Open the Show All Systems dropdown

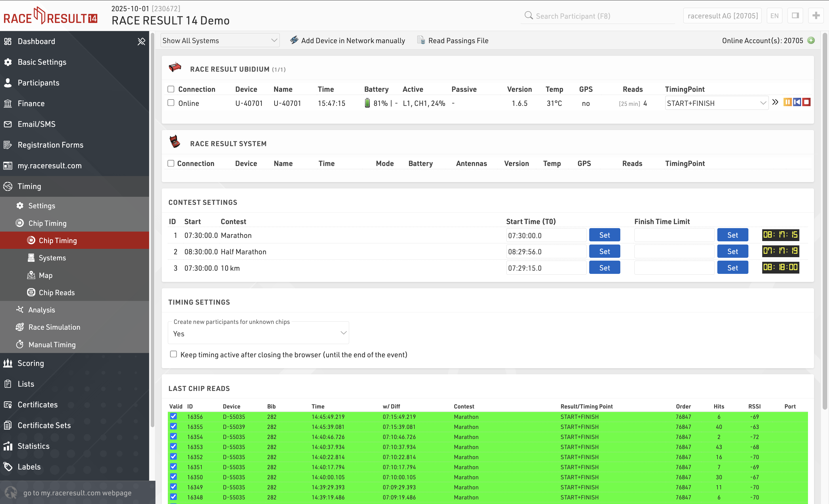(x=220, y=40)
